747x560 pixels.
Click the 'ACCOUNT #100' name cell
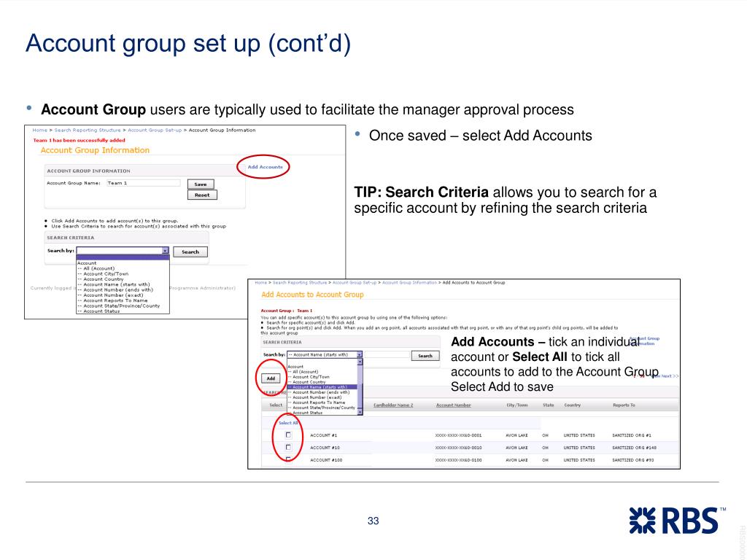coord(326,460)
